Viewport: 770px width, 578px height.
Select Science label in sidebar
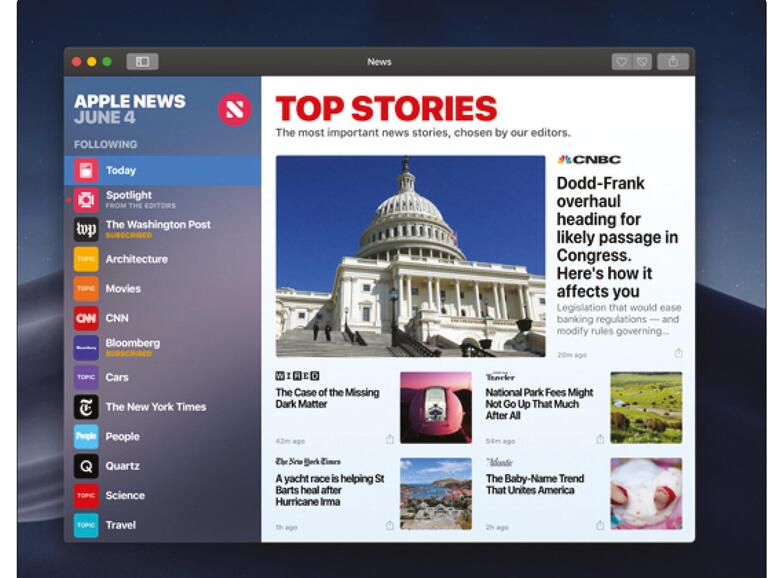pyautogui.click(x=125, y=495)
